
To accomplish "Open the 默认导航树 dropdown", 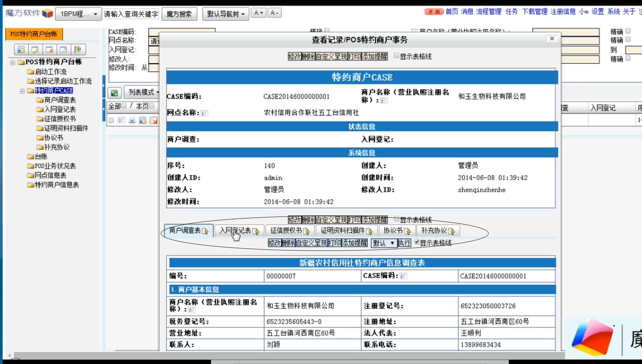I will click(x=226, y=14).
